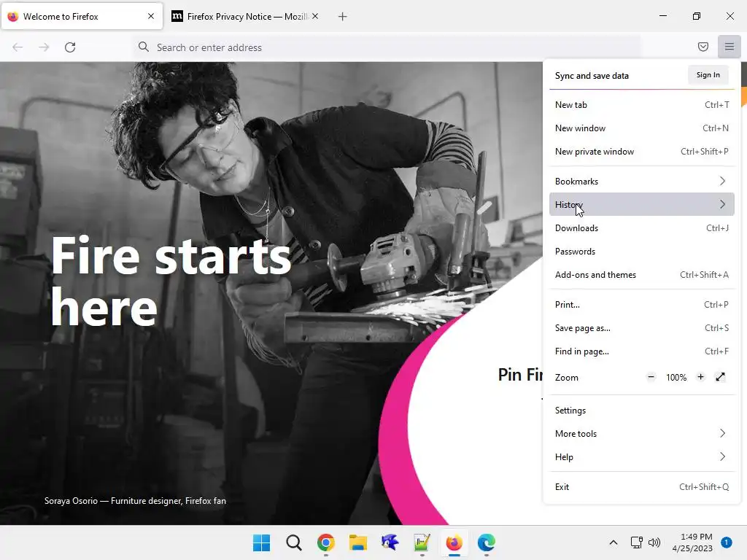Launch Microsoft Edge from taskbar
The height and width of the screenshot is (560, 747).
tap(486, 542)
